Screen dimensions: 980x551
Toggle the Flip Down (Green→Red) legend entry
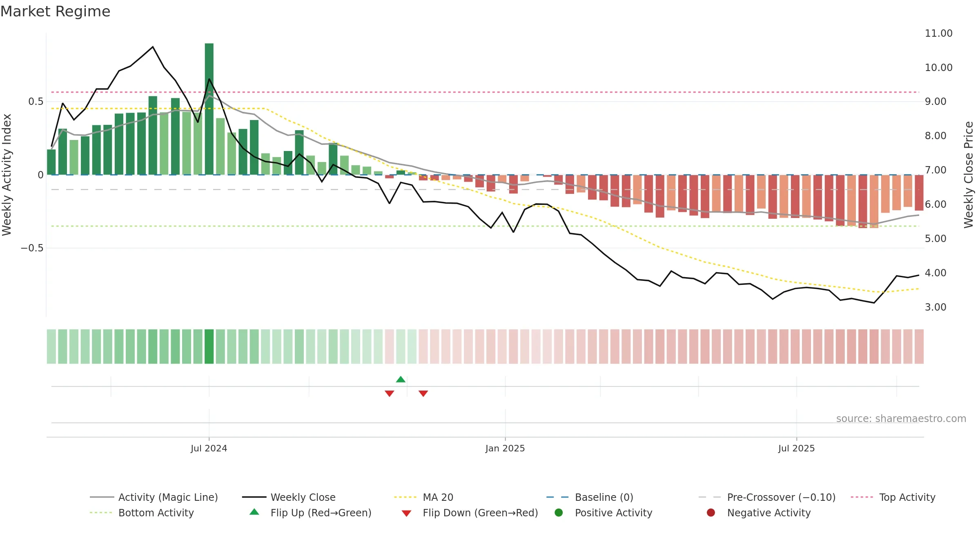[470, 513]
